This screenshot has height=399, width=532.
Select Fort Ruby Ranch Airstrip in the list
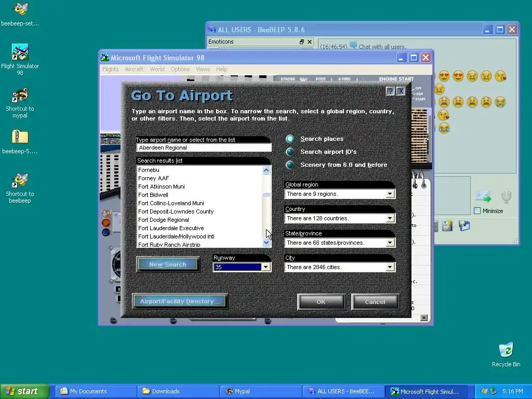point(199,244)
